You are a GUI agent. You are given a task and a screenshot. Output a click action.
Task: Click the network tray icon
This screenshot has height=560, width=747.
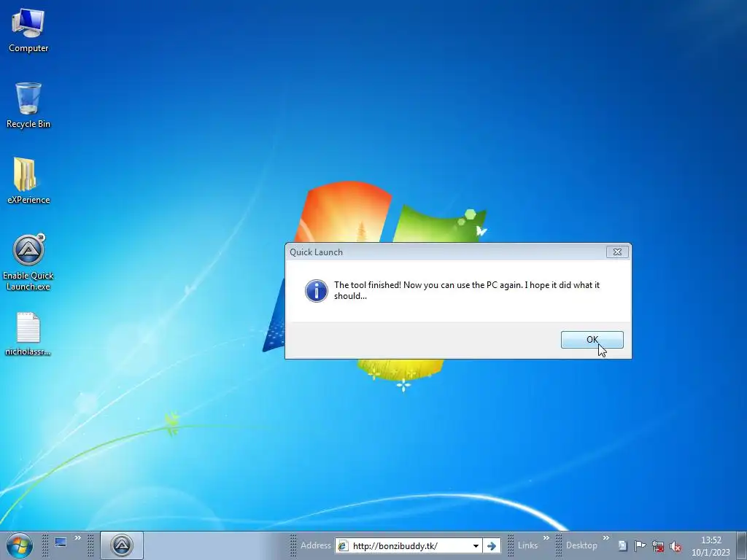pos(657,545)
